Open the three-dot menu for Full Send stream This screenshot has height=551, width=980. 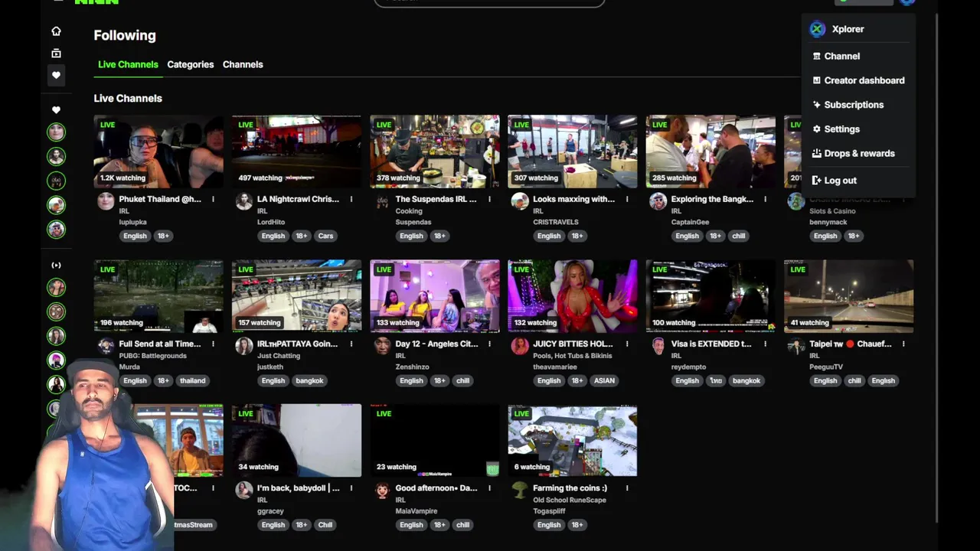click(x=213, y=344)
